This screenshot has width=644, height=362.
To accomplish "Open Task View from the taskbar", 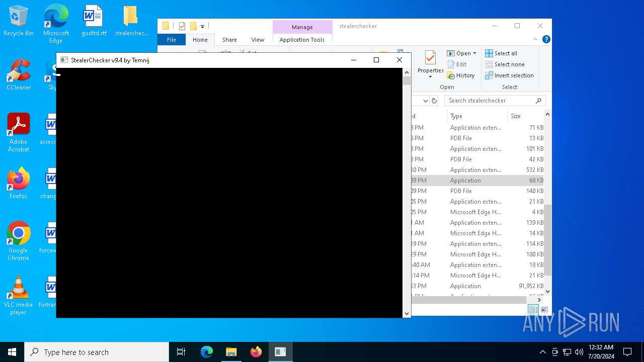I will tap(181, 352).
